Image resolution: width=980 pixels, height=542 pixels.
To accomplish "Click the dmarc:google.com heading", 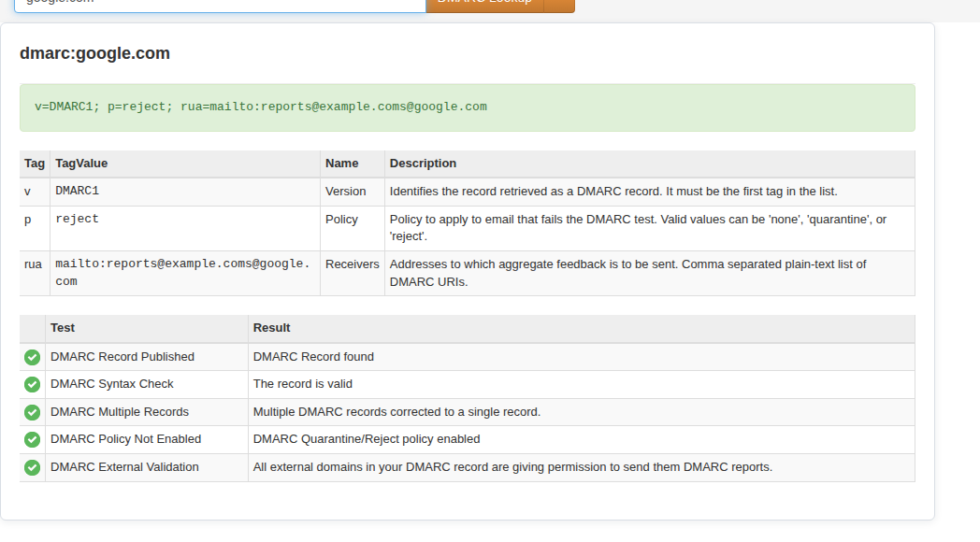I will pos(95,53).
